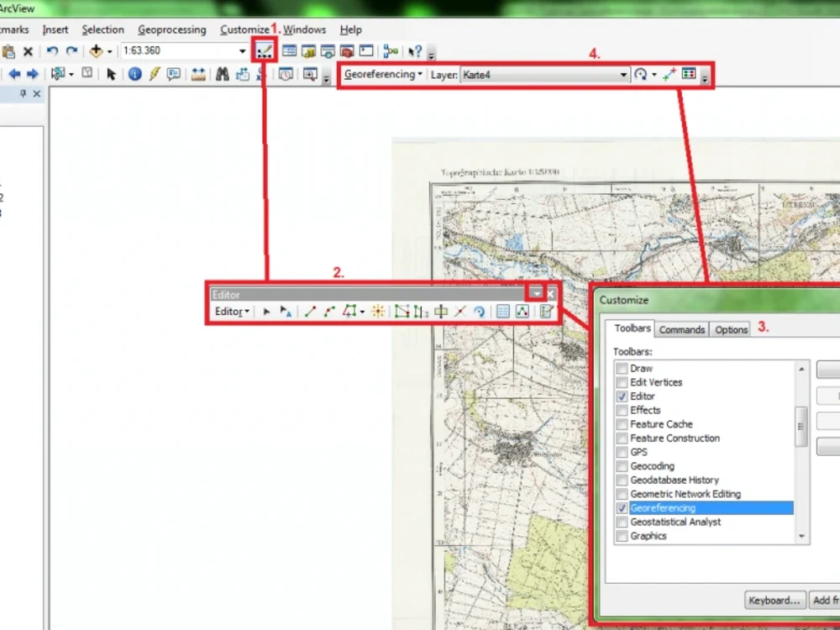Open the Customize menu
Screen dimensions: 840x630
pyautogui.click(x=245, y=29)
